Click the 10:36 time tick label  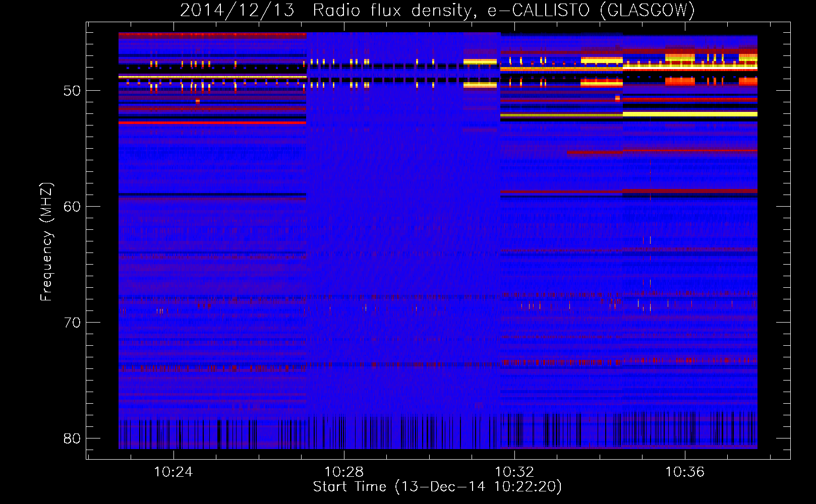coord(685,472)
